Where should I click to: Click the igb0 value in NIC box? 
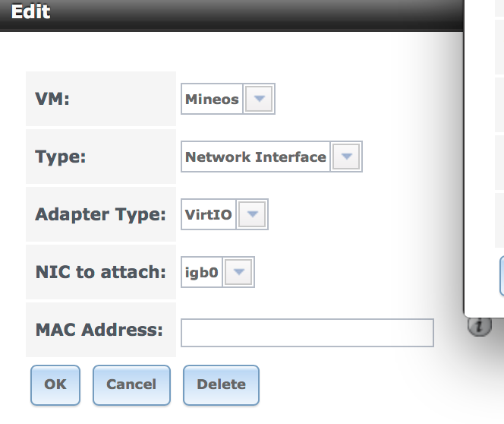tap(202, 273)
